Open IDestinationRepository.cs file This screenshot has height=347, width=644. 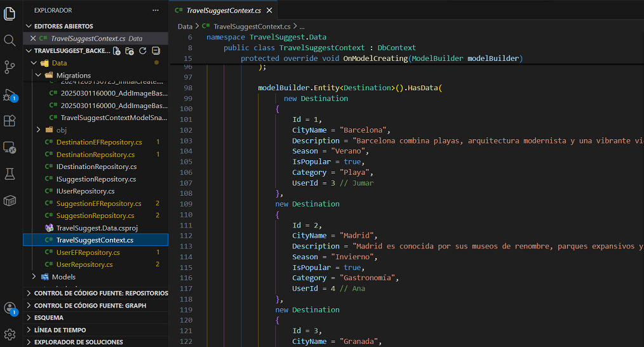(x=97, y=167)
